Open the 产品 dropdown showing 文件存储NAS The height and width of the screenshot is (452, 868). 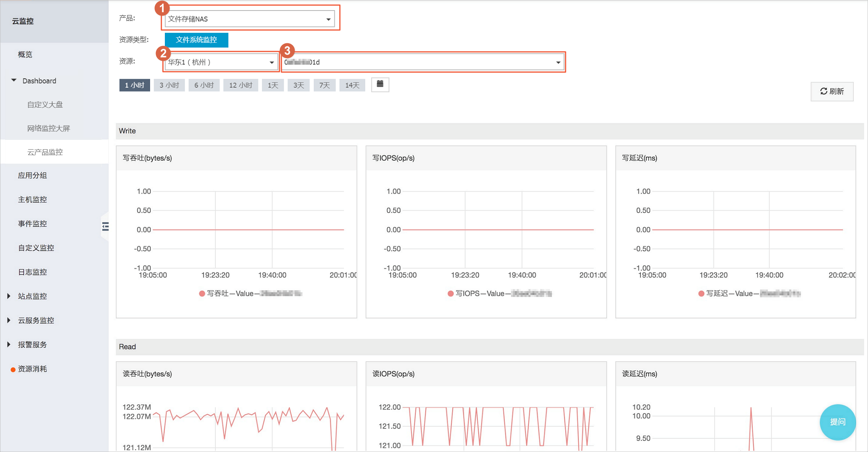click(x=249, y=19)
